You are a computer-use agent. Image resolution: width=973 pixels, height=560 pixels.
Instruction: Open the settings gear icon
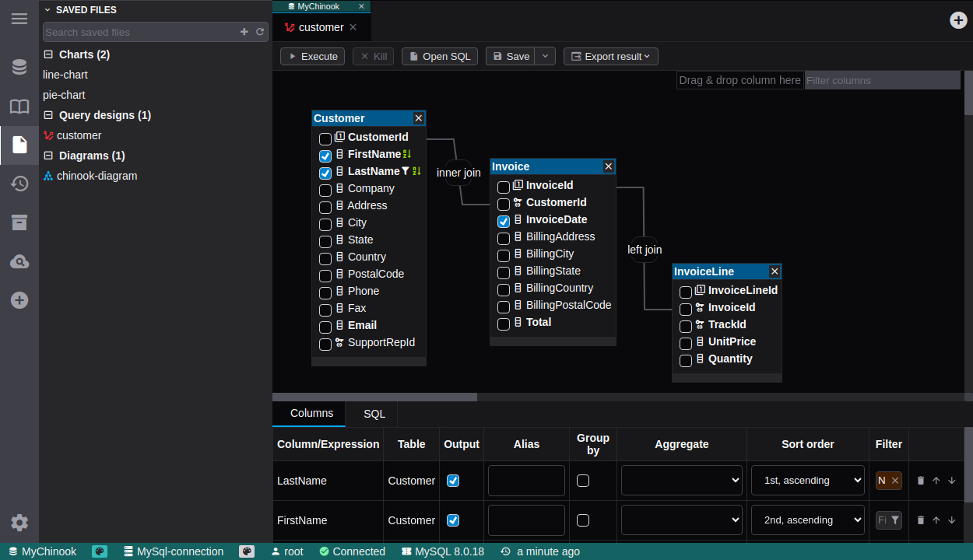(19, 523)
